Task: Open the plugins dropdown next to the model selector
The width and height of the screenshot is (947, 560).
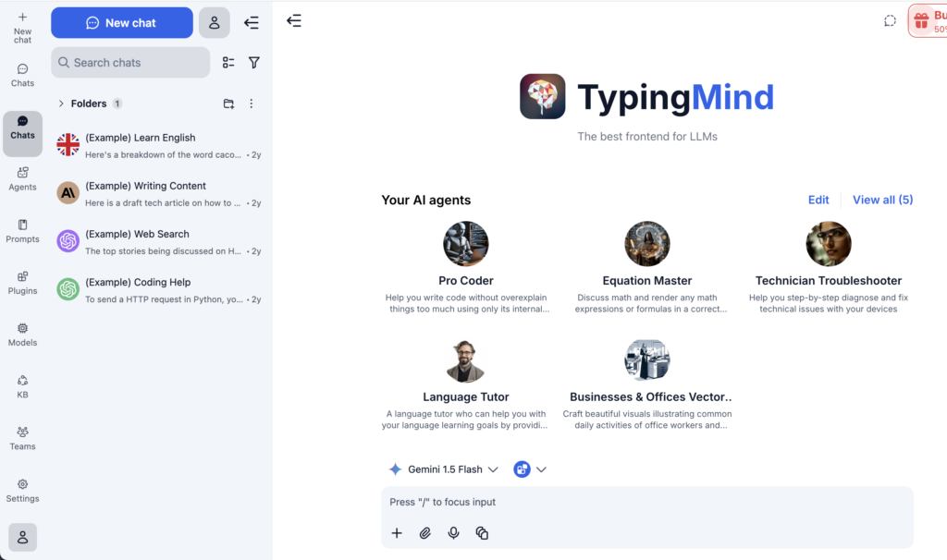Action: tap(529, 469)
